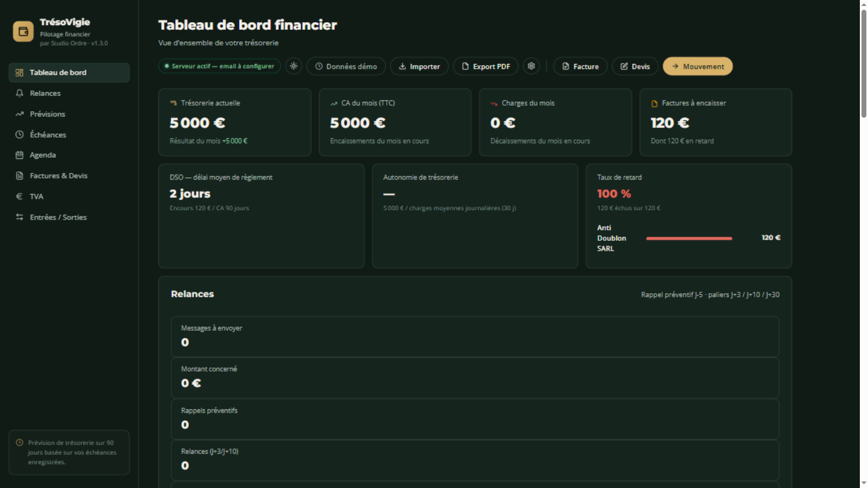The height and width of the screenshot is (488, 868).
Task: Click Charges du mois down-trend icon
Action: click(494, 103)
